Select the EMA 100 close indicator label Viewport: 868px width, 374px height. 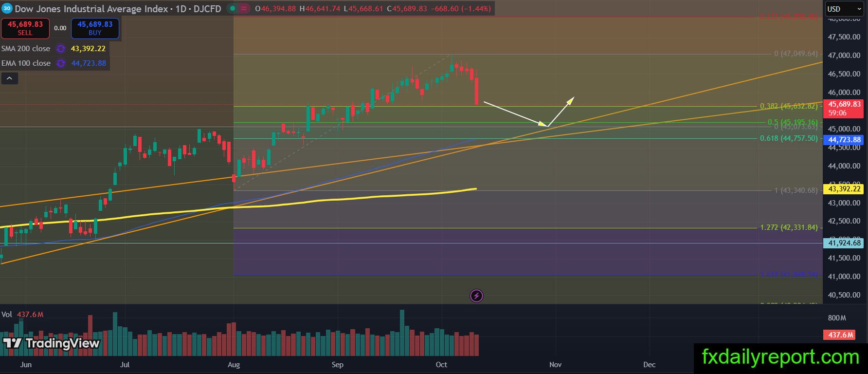click(26, 63)
